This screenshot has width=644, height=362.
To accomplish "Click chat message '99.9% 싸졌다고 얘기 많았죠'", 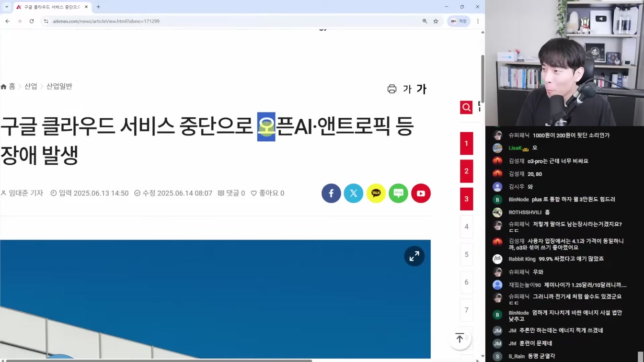I will (x=571, y=259).
